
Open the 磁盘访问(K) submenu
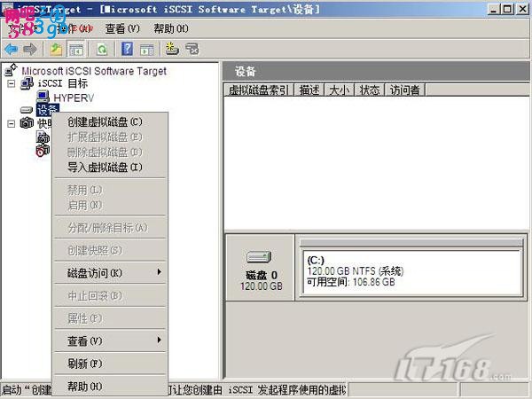tap(110, 273)
